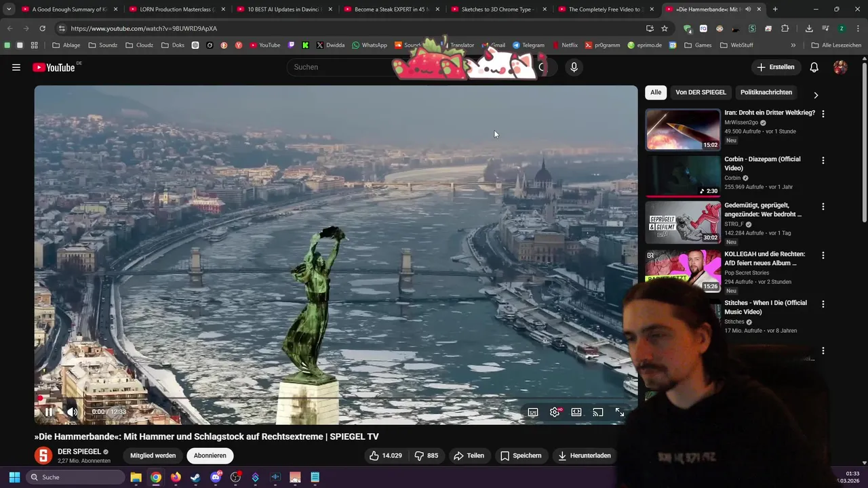
Task: Cast the video to a TV
Action: pyautogui.click(x=598, y=412)
